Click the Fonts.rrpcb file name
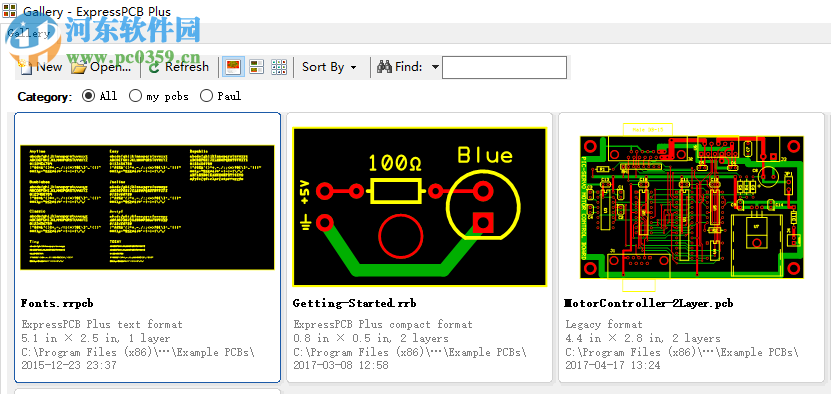831x394 pixels. tap(57, 303)
